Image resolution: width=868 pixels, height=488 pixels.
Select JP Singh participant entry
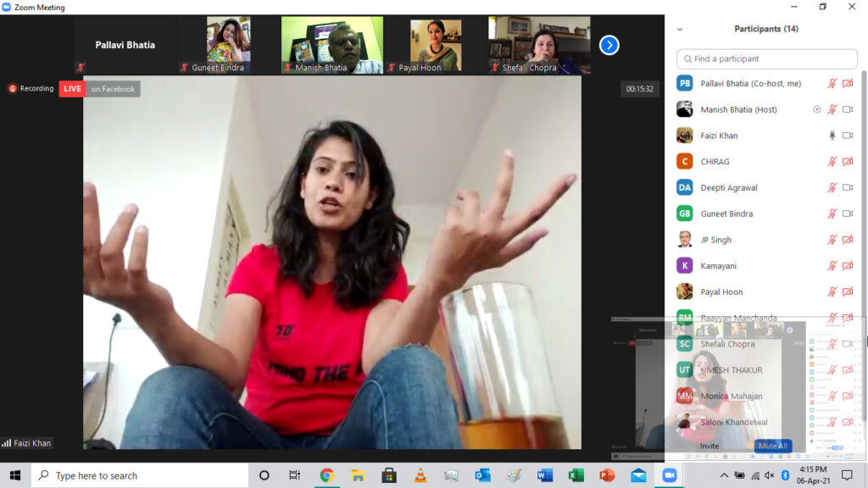tap(766, 240)
